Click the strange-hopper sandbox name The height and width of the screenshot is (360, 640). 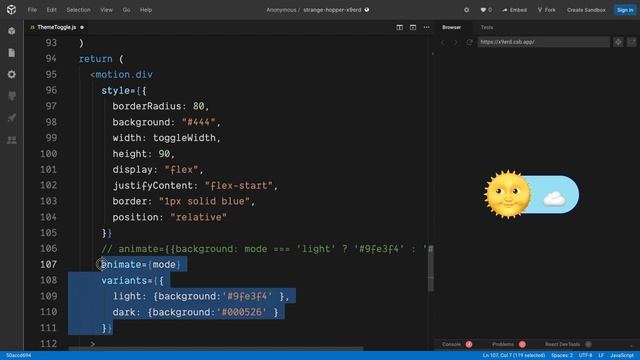332,10
